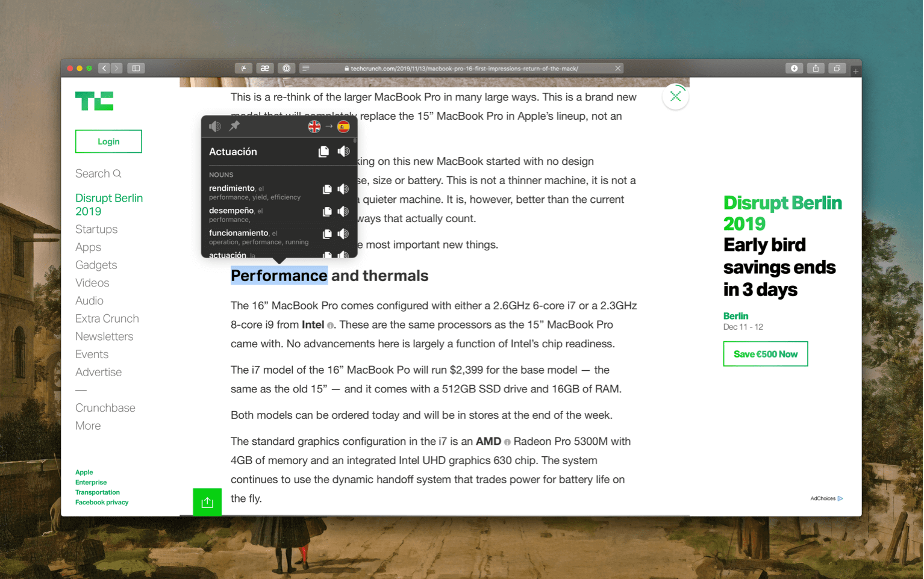This screenshot has width=924, height=579.
Task: Go to the Apps section
Action: [x=88, y=247]
